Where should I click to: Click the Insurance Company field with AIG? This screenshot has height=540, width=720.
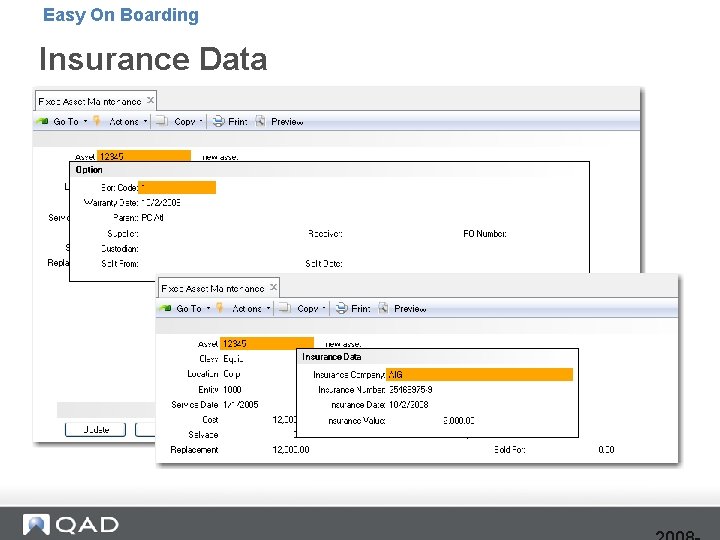(479, 375)
